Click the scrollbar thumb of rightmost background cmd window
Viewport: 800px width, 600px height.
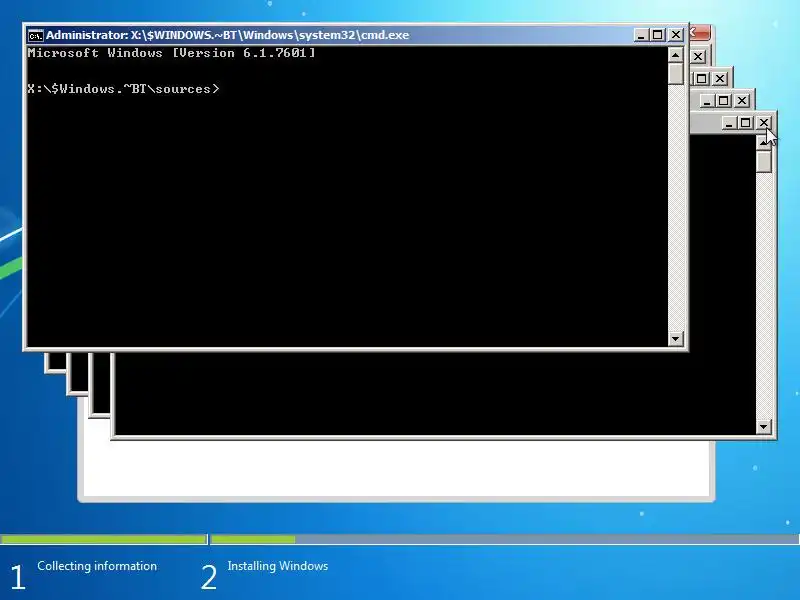point(764,162)
